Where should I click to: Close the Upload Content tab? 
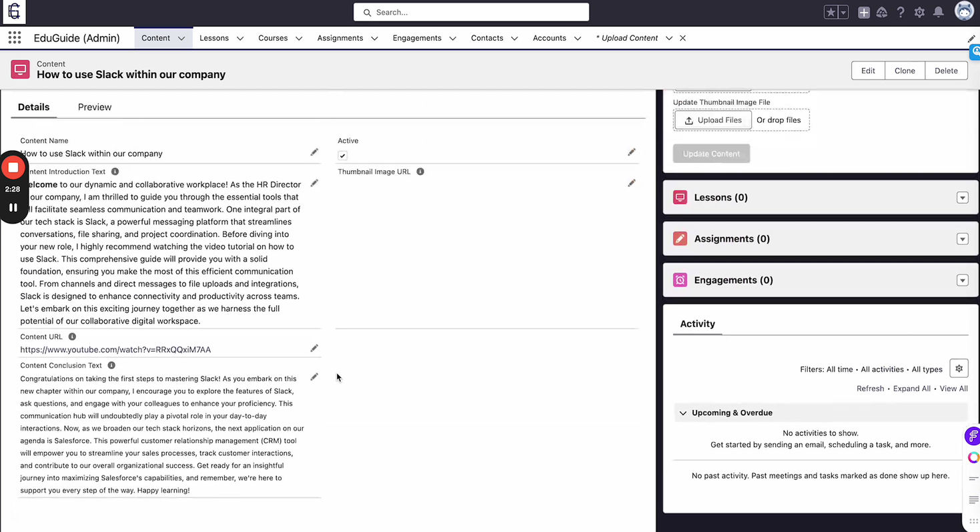[682, 38]
